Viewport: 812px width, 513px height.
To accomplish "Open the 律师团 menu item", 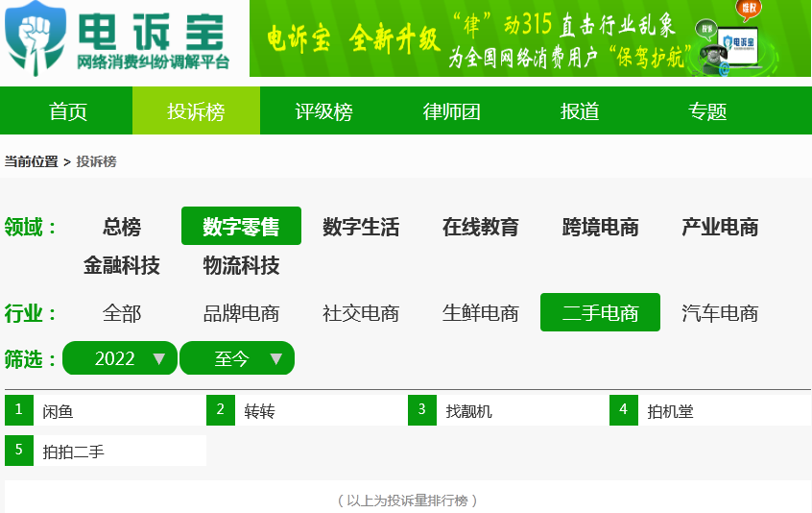I will [451, 110].
